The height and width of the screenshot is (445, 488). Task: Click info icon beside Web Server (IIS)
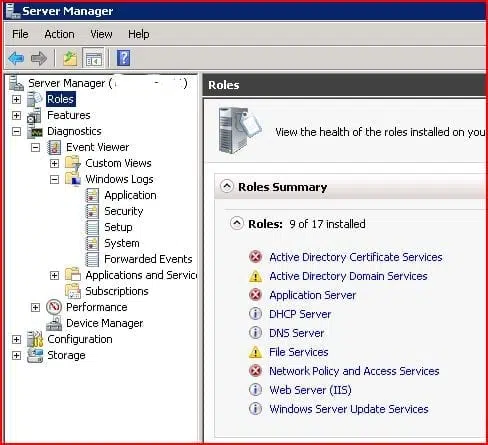click(x=255, y=390)
